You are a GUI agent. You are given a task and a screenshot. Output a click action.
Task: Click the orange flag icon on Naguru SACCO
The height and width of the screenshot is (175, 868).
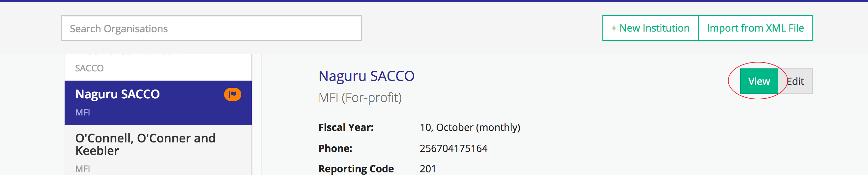click(232, 94)
